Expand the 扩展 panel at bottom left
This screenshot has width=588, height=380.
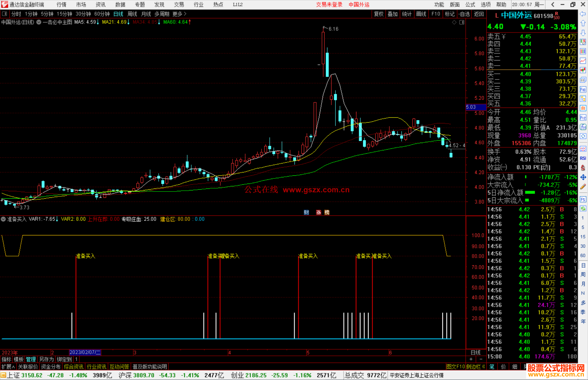(x=8, y=367)
